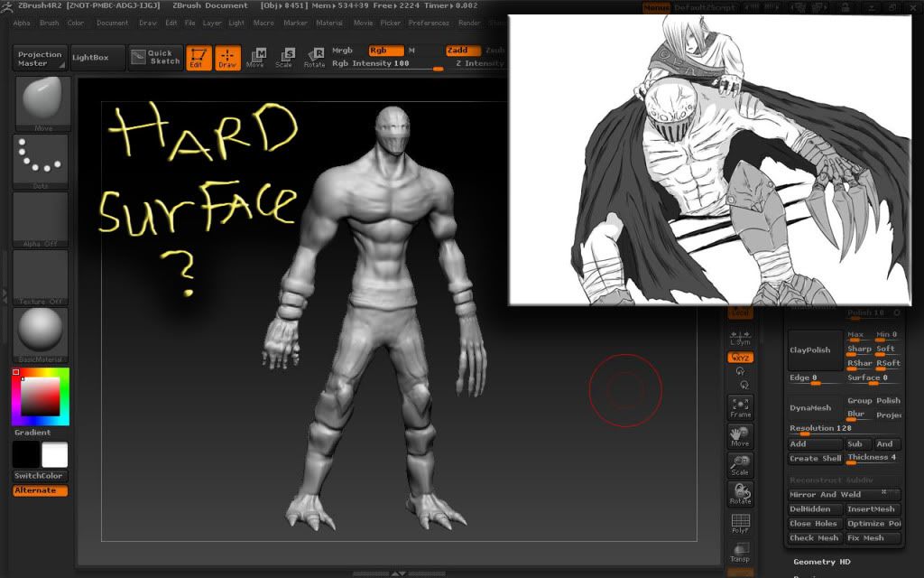Open the Preferences menu

pyautogui.click(x=429, y=23)
